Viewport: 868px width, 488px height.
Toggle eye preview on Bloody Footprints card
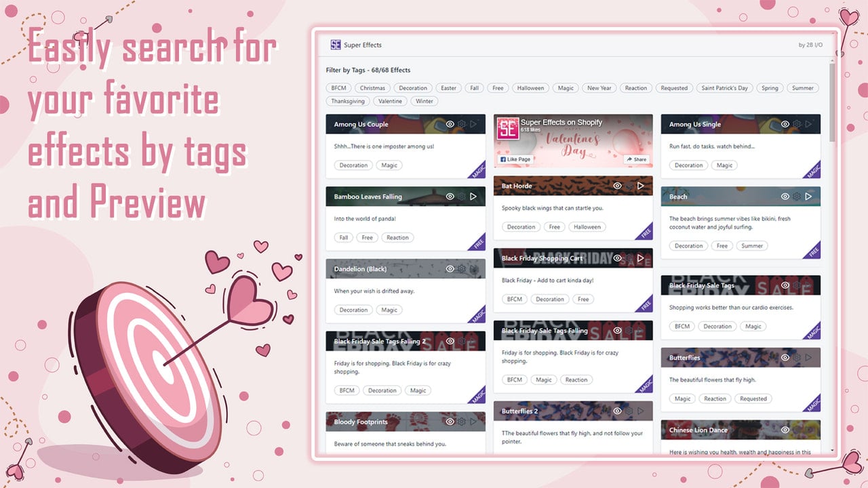point(450,422)
